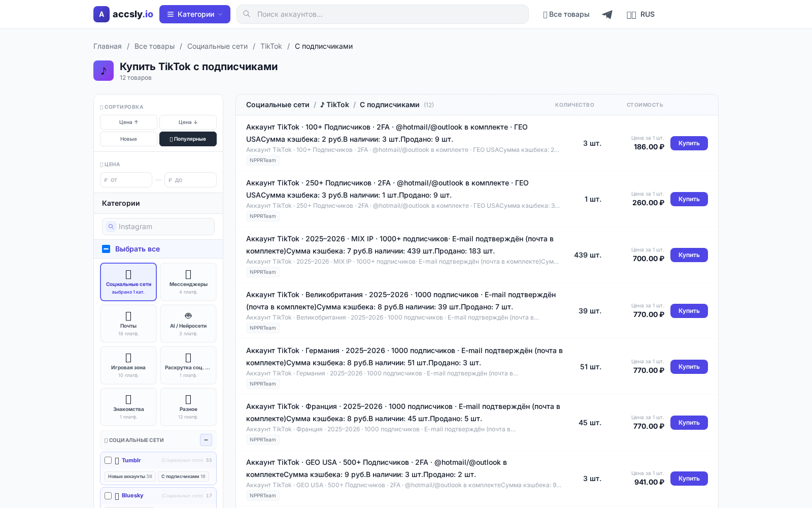The height and width of the screenshot is (508, 812).
Task: Open the 250+ Подписчиков product title
Action: tap(387, 189)
